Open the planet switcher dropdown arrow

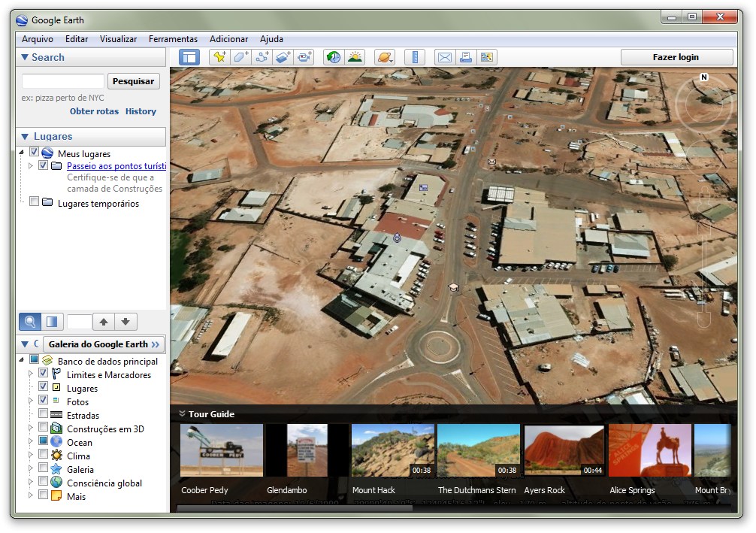[392, 60]
